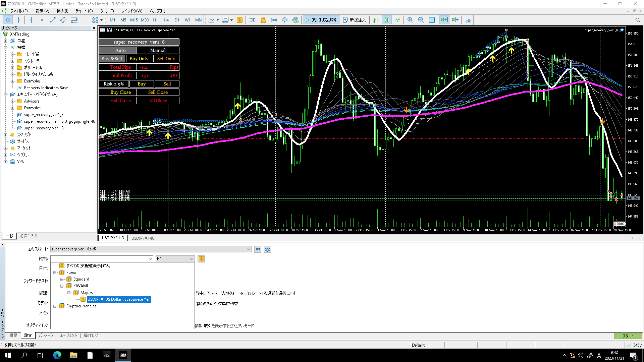Toggle the アルゴリズム取引 algo trading button
The image size is (644, 362).
pyautogui.click(x=321, y=20)
